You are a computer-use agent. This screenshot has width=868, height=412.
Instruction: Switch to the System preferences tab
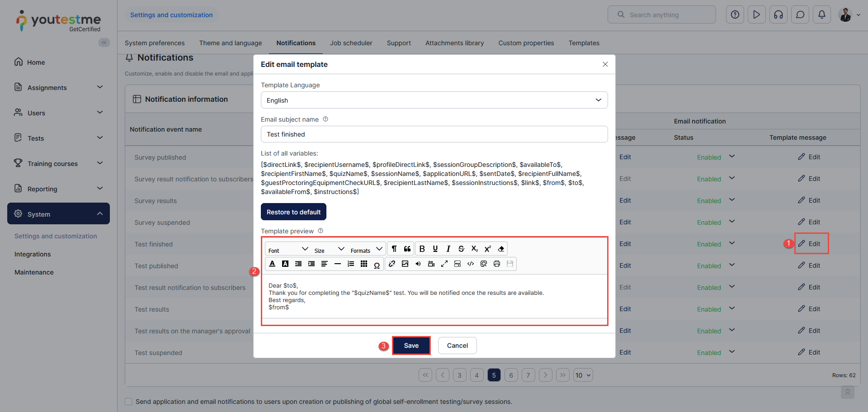point(155,43)
